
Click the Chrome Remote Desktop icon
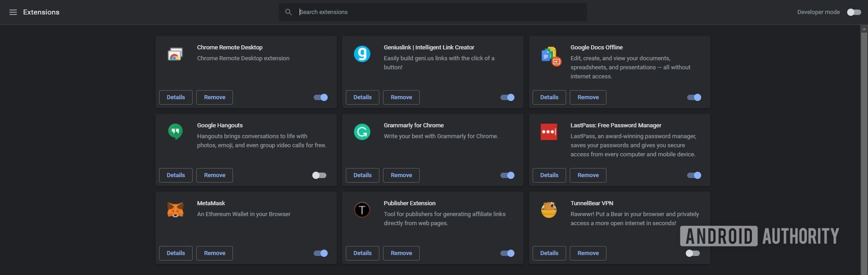pyautogui.click(x=175, y=54)
